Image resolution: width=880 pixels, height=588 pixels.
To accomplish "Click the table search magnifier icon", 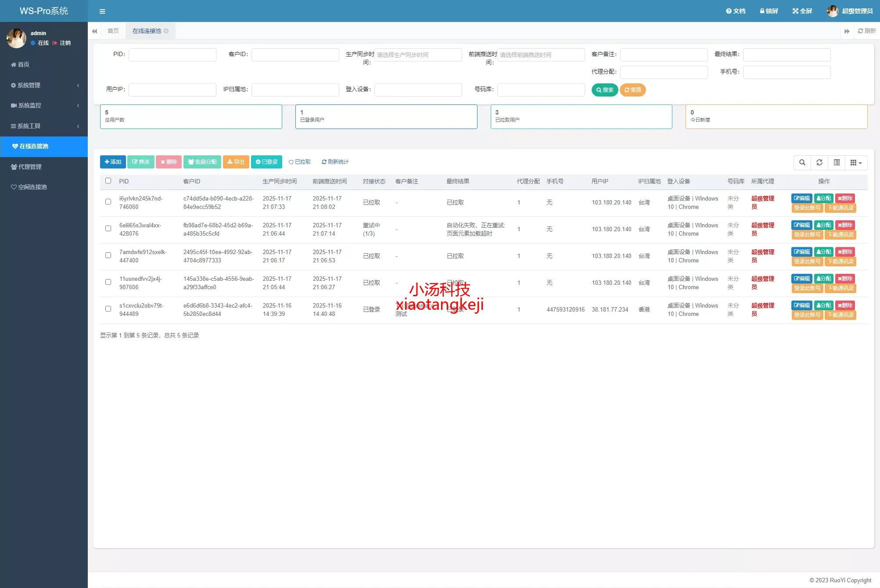I will click(802, 163).
